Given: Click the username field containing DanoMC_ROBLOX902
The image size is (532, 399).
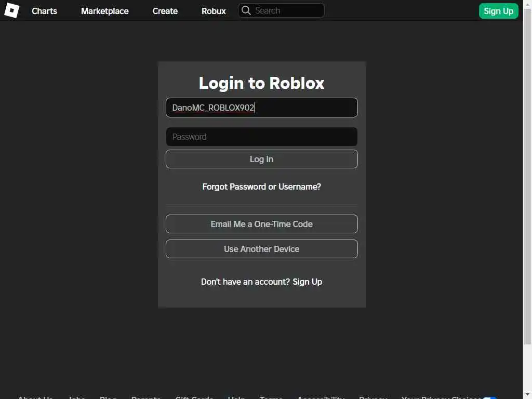Looking at the screenshot, I should coord(262,108).
